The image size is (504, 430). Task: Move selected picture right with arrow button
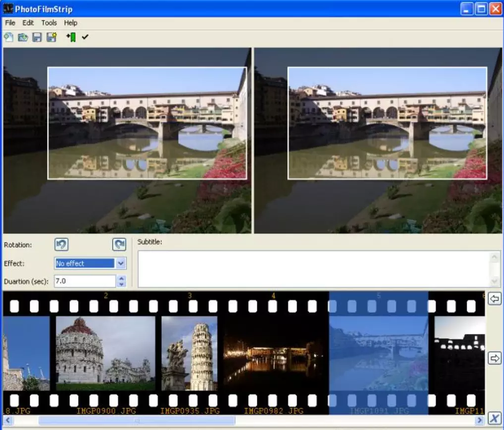point(495,358)
